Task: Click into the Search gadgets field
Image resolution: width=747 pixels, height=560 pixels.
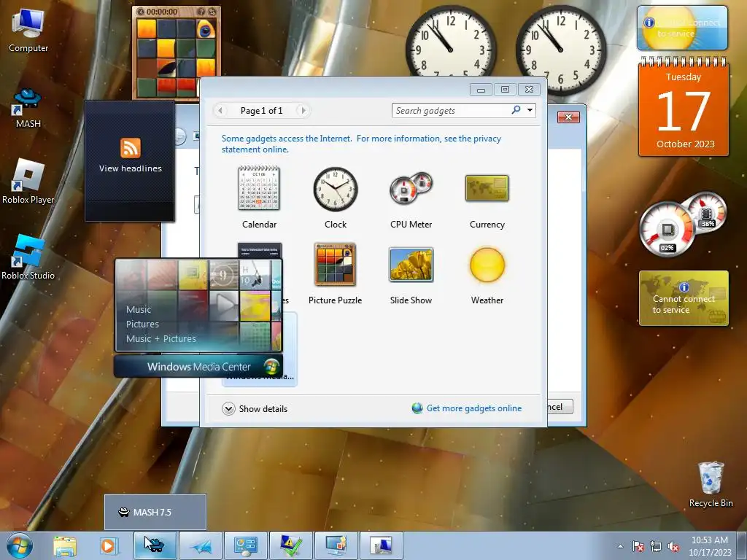Action: [451, 111]
